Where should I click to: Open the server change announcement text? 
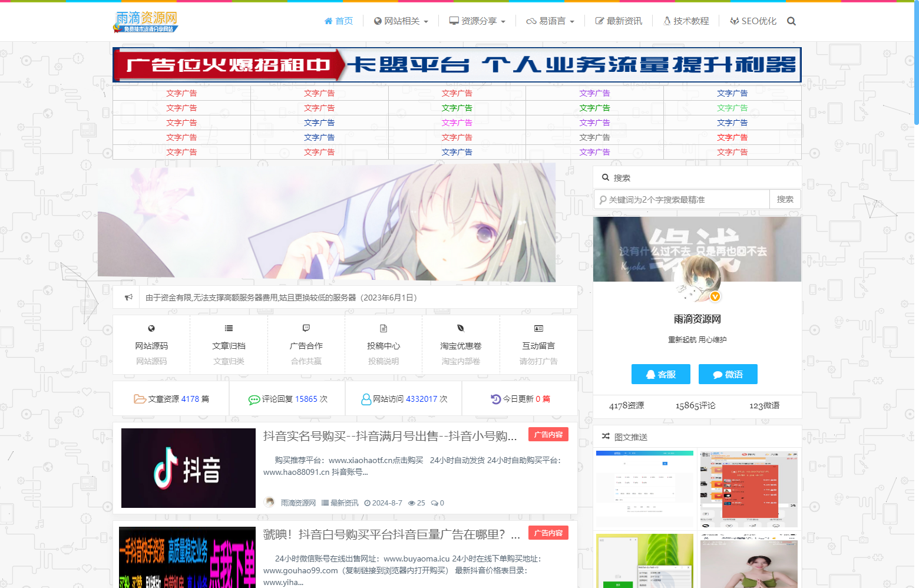(x=281, y=298)
